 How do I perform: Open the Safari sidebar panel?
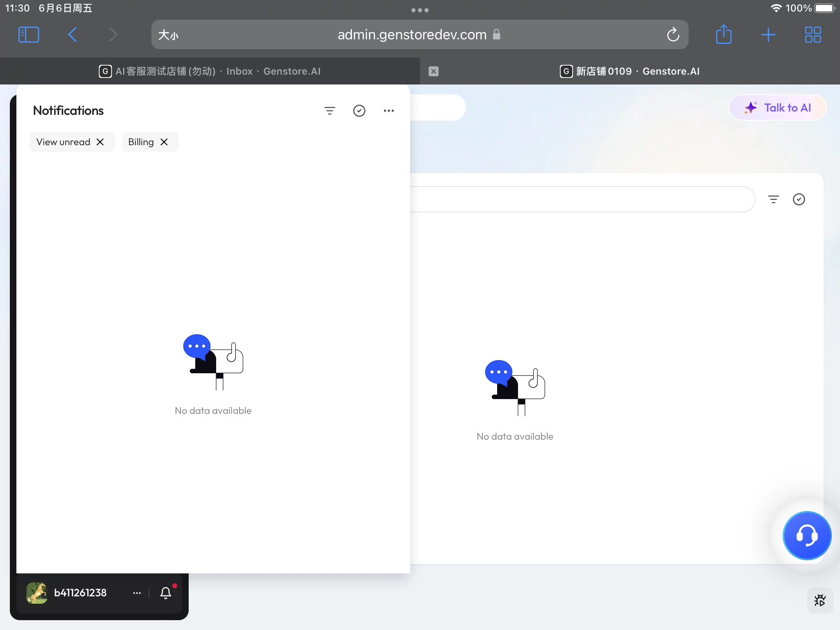tap(29, 35)
